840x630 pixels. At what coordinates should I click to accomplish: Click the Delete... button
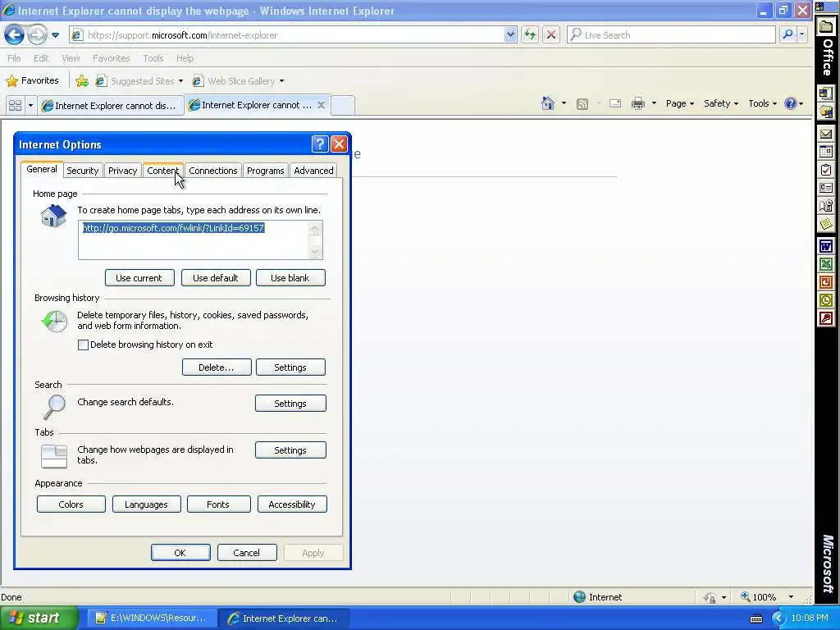[x=217, y=367]
